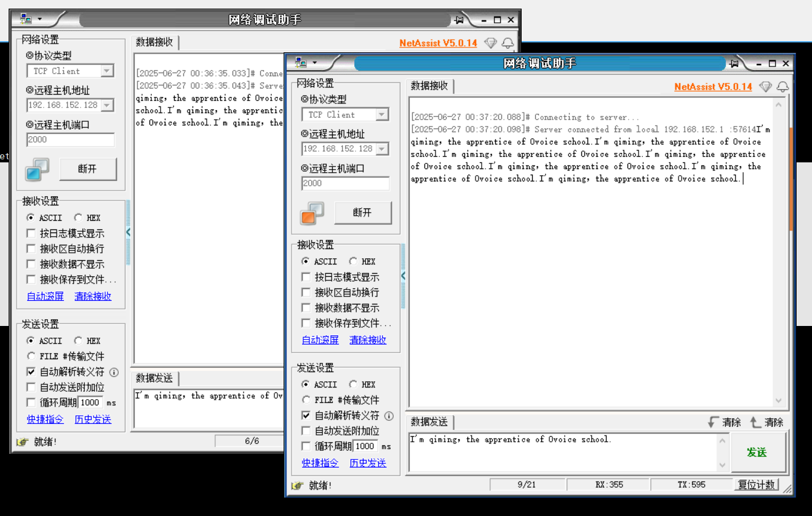Pin the back NetAssist window on top
This screenshot has height=516, width=812.
click(x=459, y=20)
